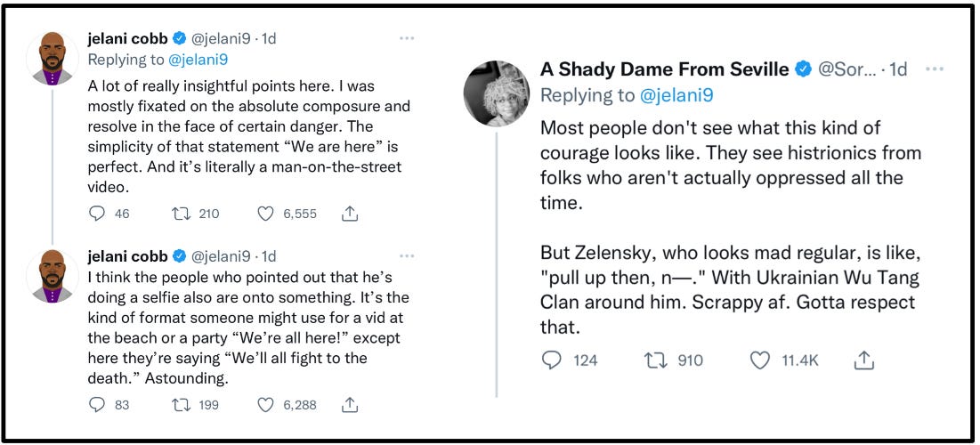
Task: Share A Shady Dame From Seville's tweet
Action: (x=863, y=360)
